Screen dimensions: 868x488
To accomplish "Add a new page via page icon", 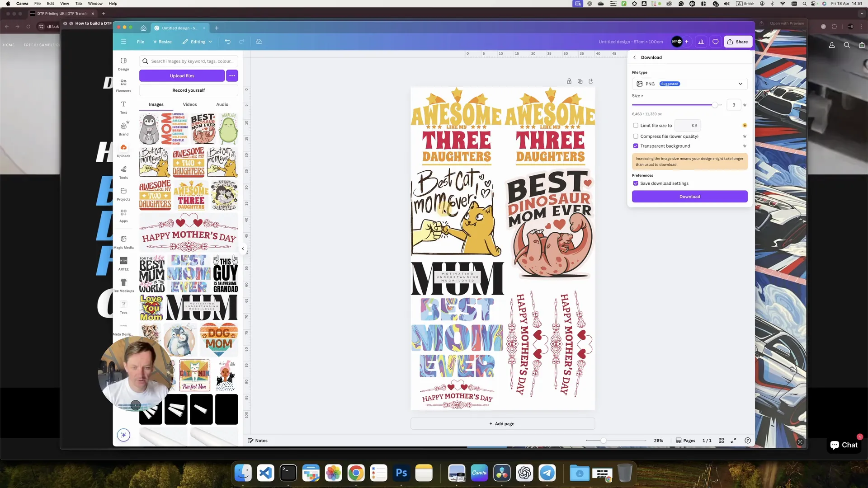I will (x=591, y=81).
